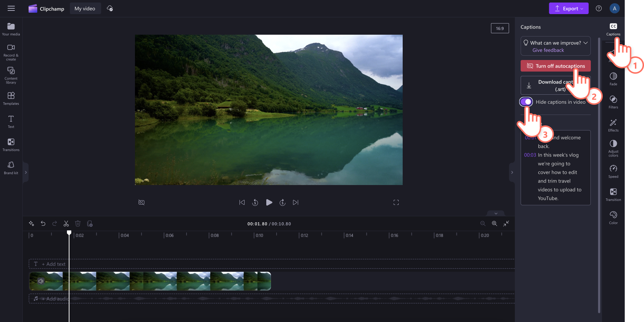Skip to the start of video

pos(242,202)
